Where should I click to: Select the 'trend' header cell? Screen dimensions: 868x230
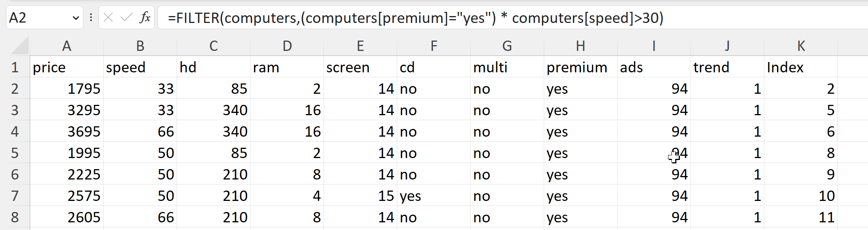click(727, 67)
